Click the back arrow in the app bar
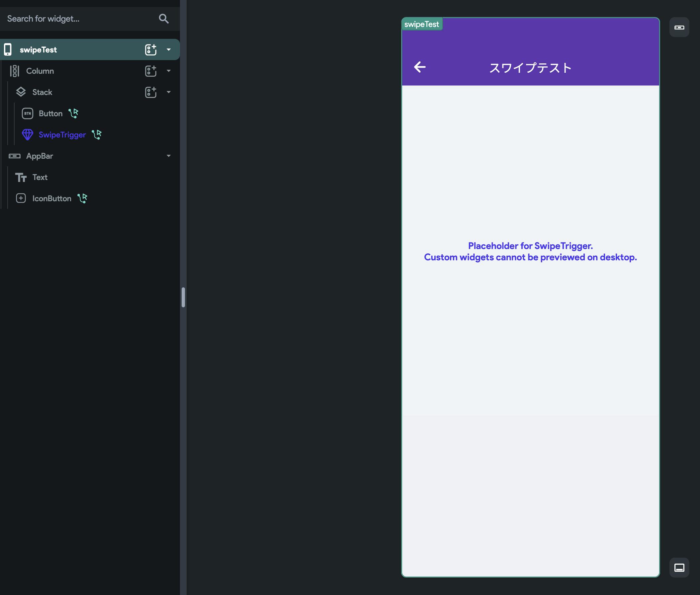Image resolution: width=700 pixels, height=595 pixels. [420, 67]
